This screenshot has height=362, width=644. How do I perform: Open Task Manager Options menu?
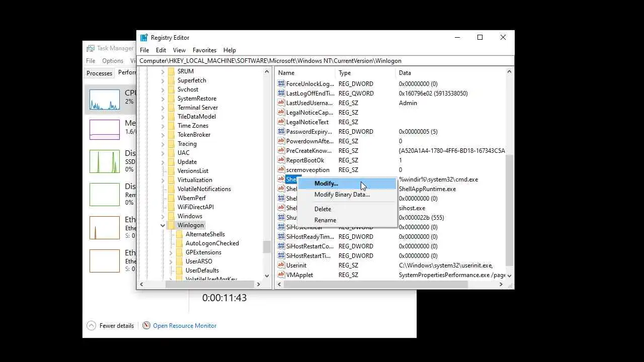[113, 61]
